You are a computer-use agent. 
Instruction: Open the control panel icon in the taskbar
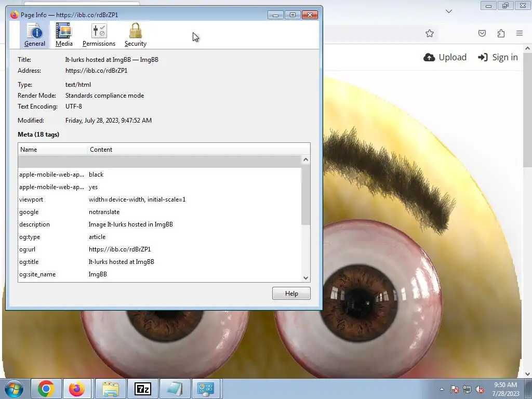(x=206, y=389)
